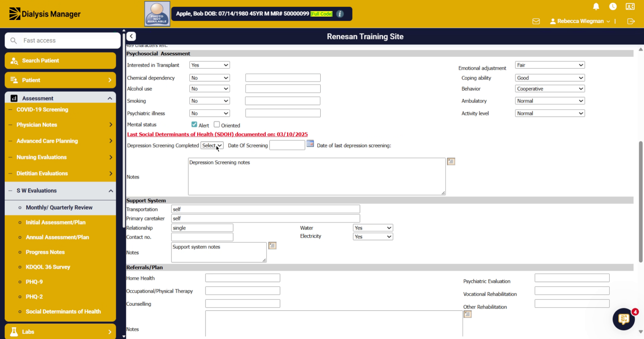
Task: Click the clock icon in header
Action: tap(613, 6)
